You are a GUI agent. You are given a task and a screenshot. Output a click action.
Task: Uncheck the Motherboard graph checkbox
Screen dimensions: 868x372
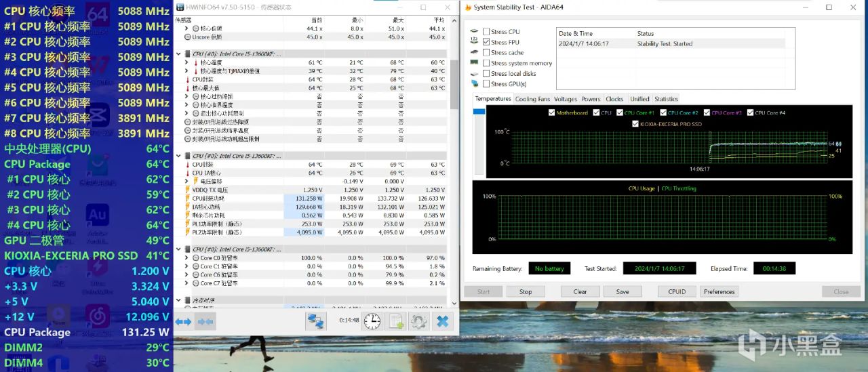(x=551, y=112)
